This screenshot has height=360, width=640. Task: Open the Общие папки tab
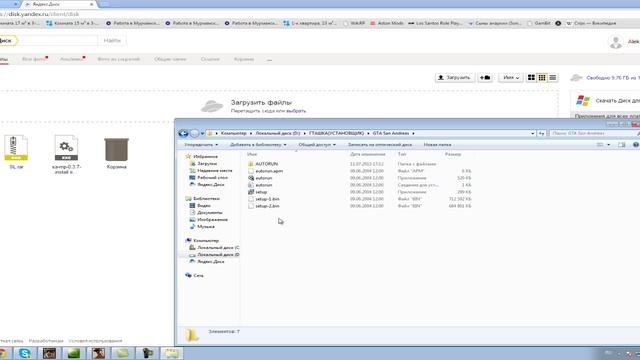(170, 59)
